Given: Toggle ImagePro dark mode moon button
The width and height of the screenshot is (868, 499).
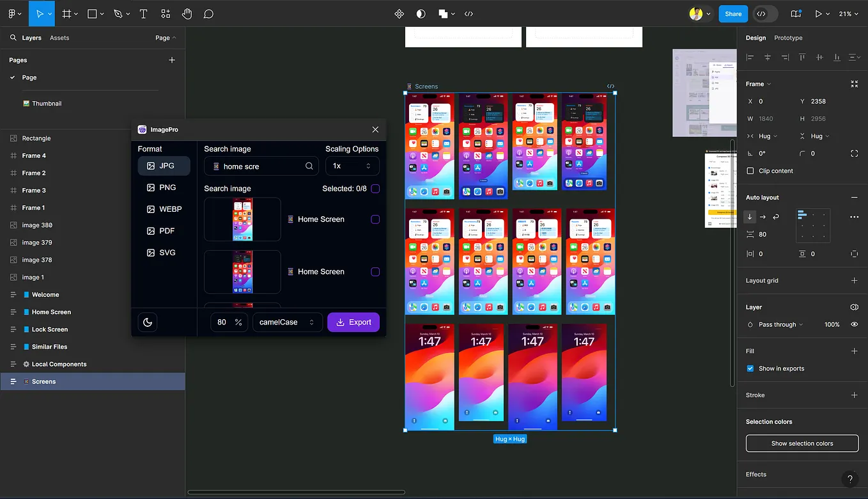Looking at the screenshot, I should pos(148,322).
